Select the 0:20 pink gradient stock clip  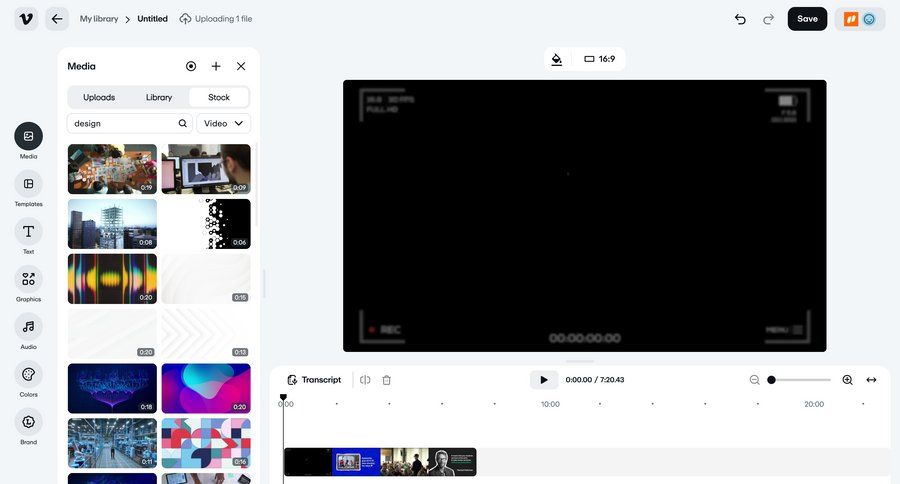[x=206, y=388]
